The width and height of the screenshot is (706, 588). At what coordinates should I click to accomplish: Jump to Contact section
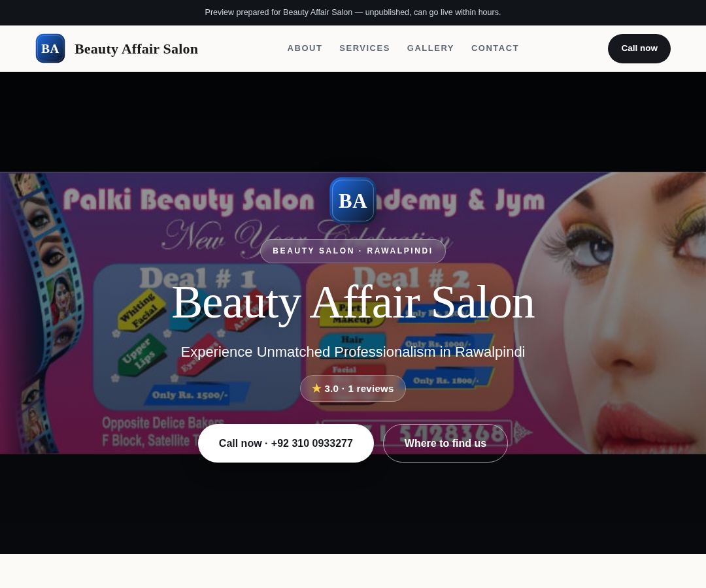pyautogui.click(x=495, y=48)
